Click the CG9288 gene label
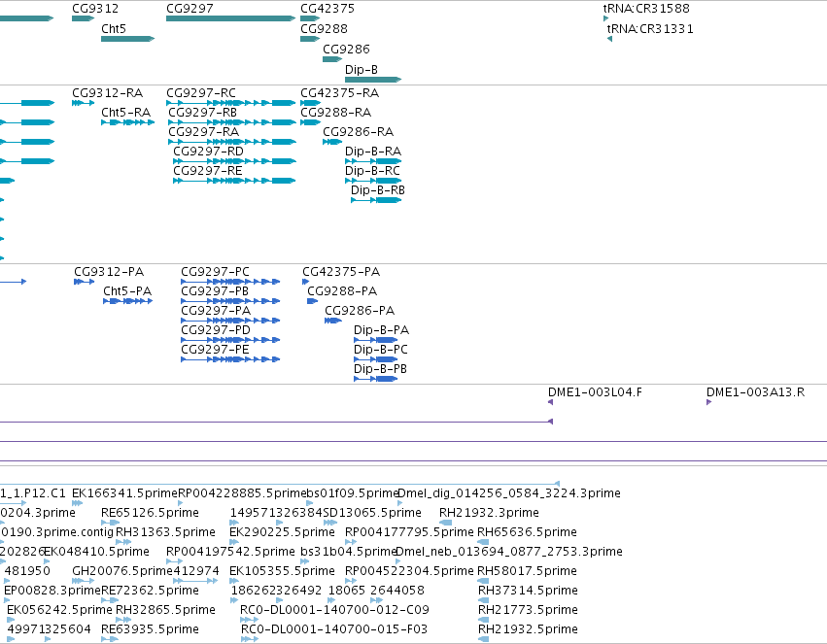This screenshot has width=827, height=644. pyautogui.click(x=324, y=29)
